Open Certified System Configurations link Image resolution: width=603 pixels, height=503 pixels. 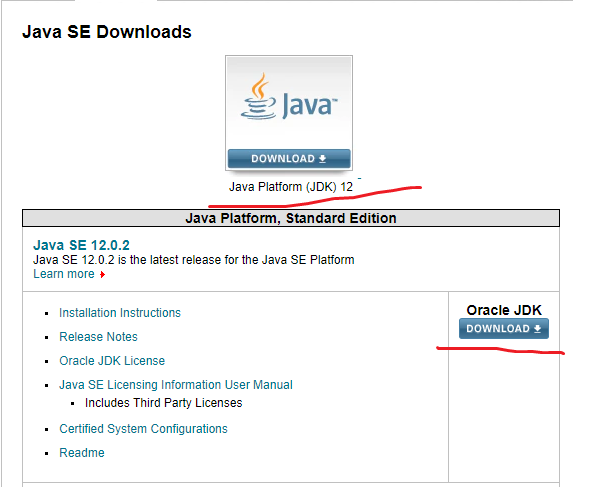click(143, 428)
